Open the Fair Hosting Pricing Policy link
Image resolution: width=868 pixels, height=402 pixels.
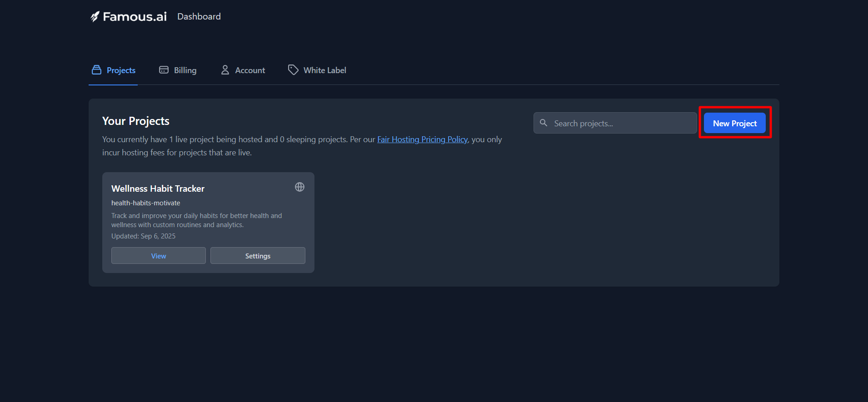click(x=422, y=139)
